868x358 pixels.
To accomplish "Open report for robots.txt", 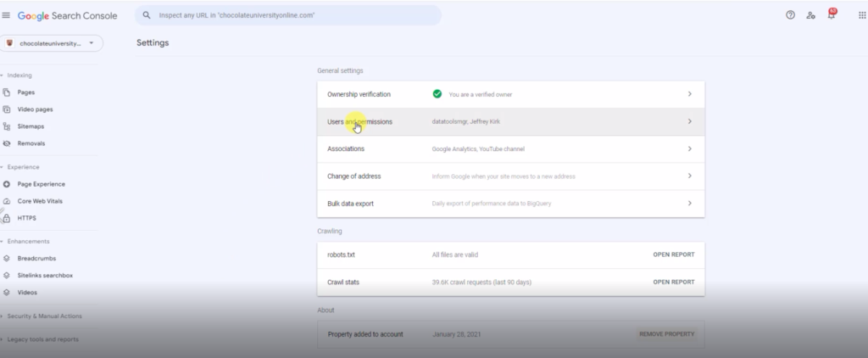I will (x=674, y=255).
